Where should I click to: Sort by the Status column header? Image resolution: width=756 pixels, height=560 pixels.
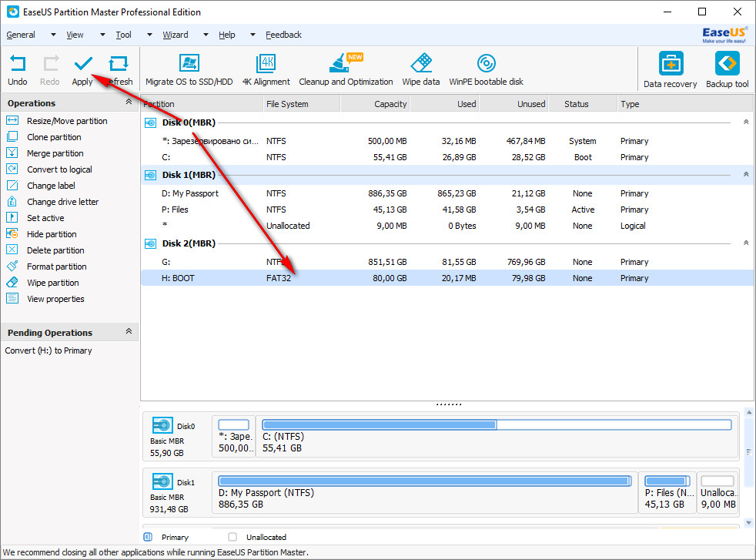(x=583, y=104)
